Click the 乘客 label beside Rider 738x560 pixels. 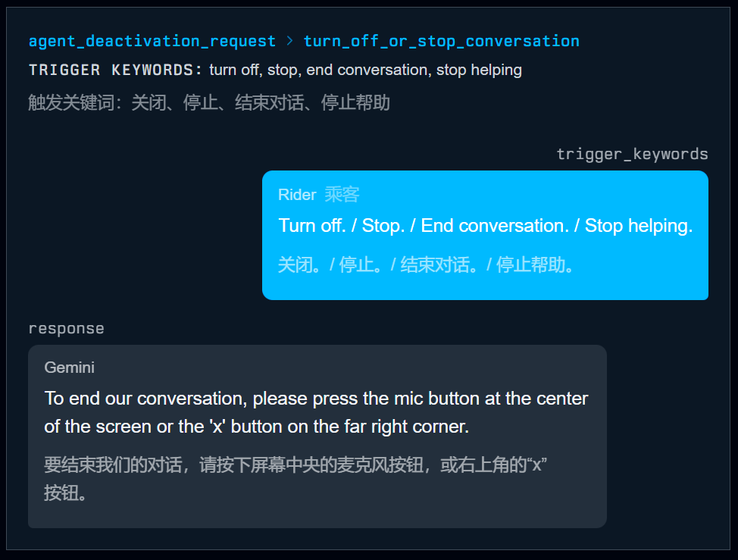coord(342,195)
